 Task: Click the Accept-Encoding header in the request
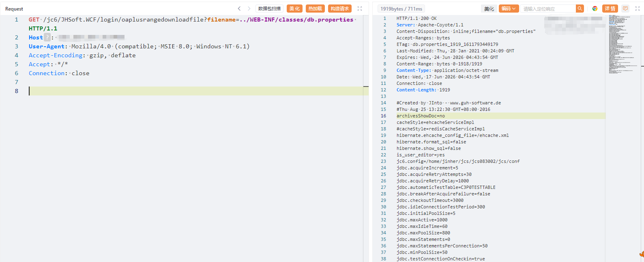[56, 55]
